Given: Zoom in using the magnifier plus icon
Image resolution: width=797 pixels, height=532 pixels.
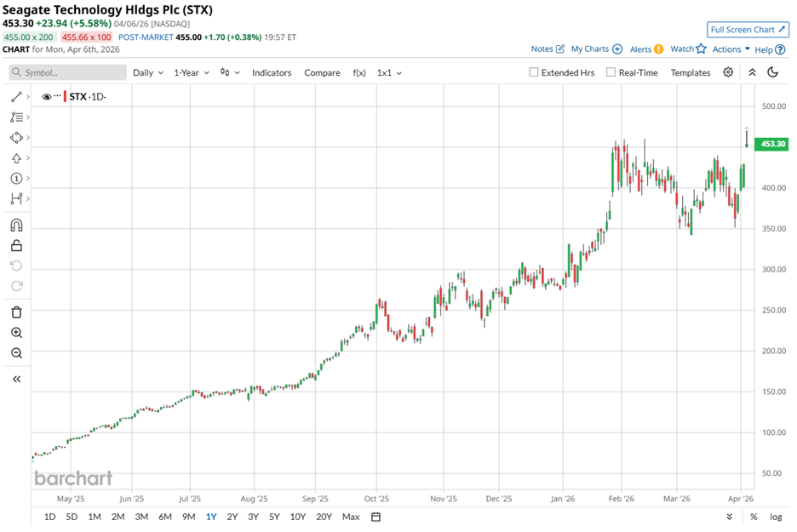Looking at the screenshot, I should (x=16, y=333).
